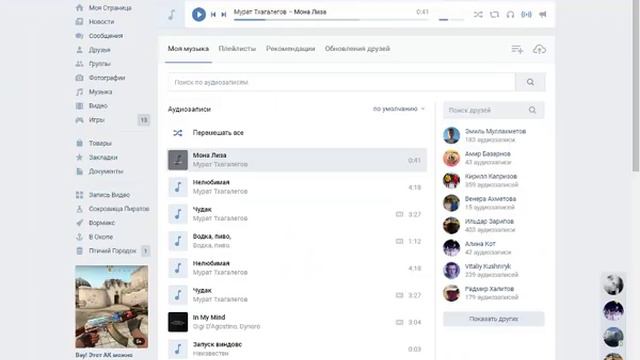The image size is (640, 360).
Task: Switch to the Рекомендации tab
Action: (x=291, y=49)
